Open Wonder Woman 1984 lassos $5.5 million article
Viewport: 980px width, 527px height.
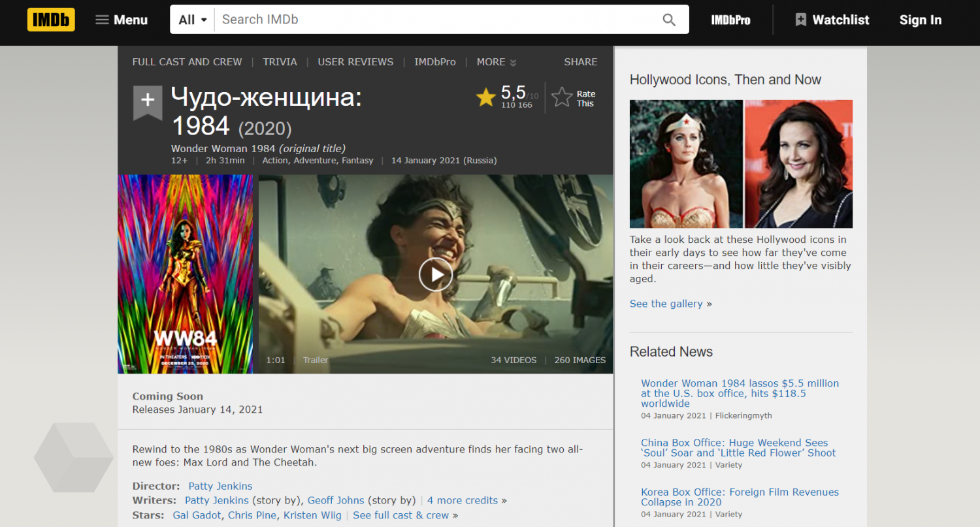coord(740,393)
